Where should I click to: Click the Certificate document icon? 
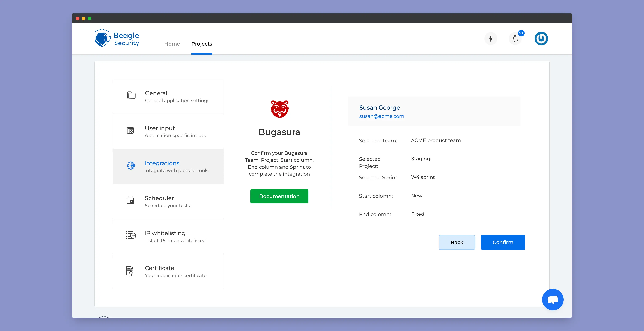(130, 271)
